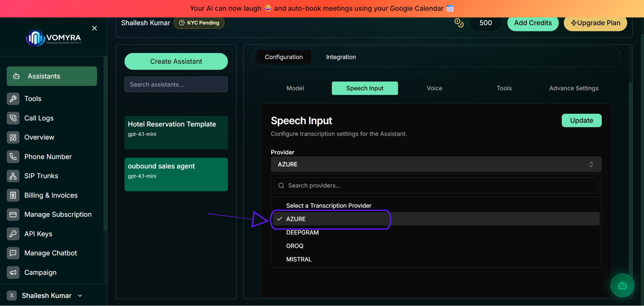Open Billing & Invoices in the sidebar
The image size is (644, 306).
click(x=51, y=195)
